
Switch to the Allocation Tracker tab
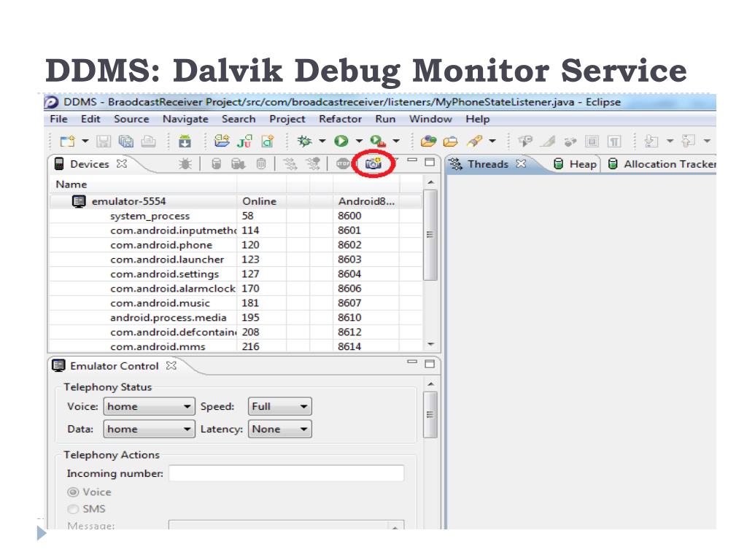(662, 164)
